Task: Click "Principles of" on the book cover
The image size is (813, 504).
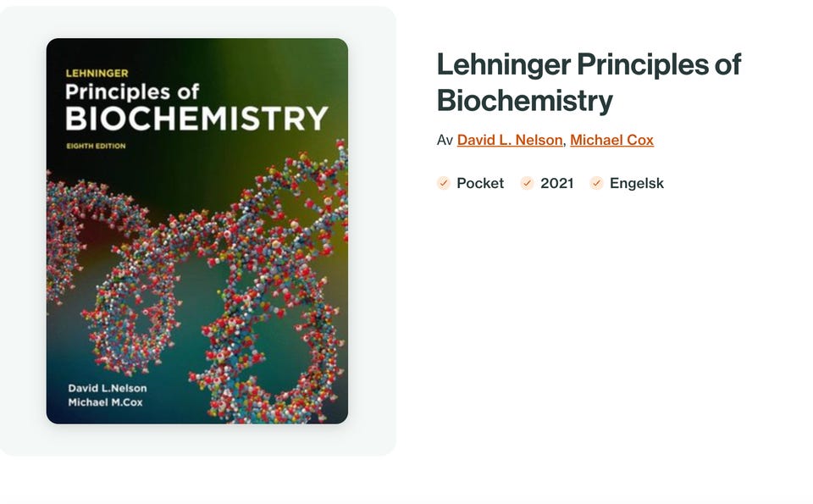Action: pyautogui.click(x=131, y=91)
